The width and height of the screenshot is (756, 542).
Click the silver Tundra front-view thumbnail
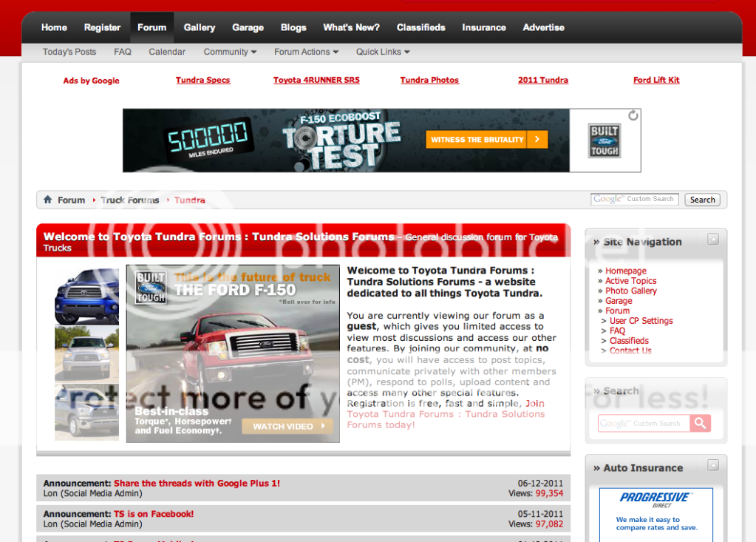(x=86, y=354)
